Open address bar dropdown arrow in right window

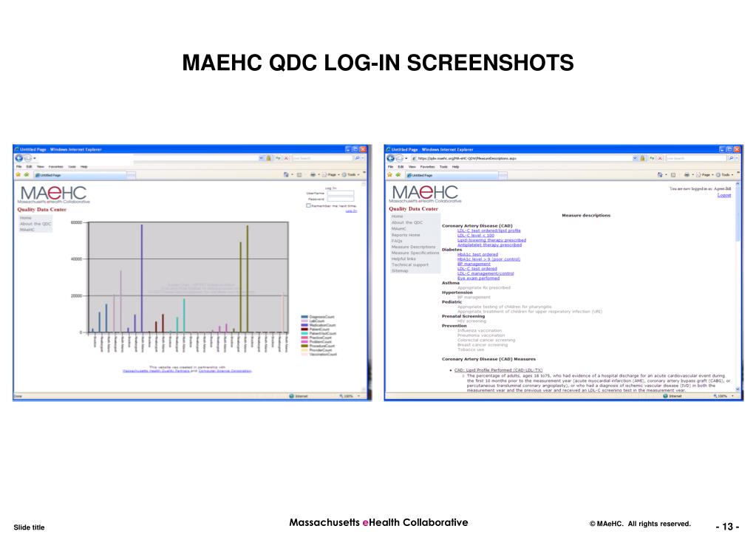(x=635, y=158)
